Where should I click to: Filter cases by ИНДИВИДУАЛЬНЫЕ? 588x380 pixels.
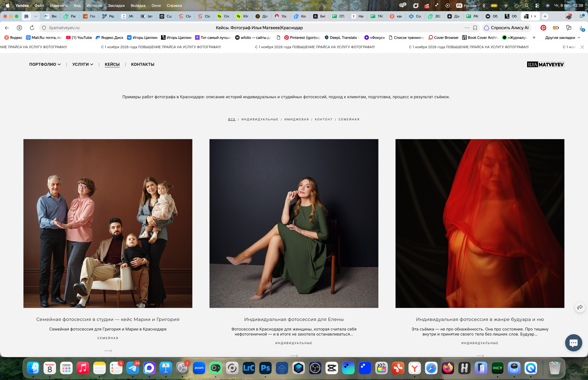(260, 119)
